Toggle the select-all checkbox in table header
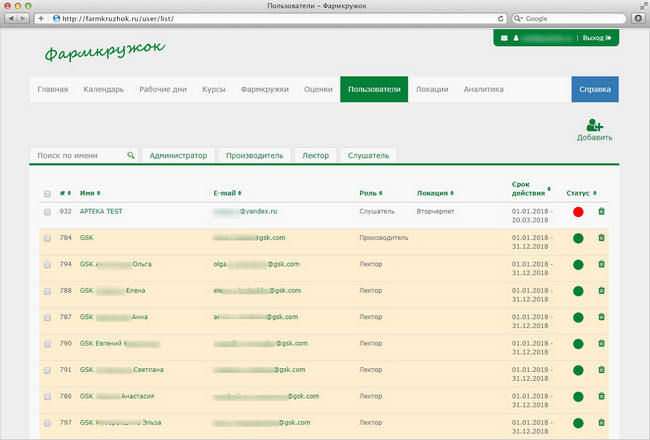The image size is (650, 440). [x=47, y=194]
